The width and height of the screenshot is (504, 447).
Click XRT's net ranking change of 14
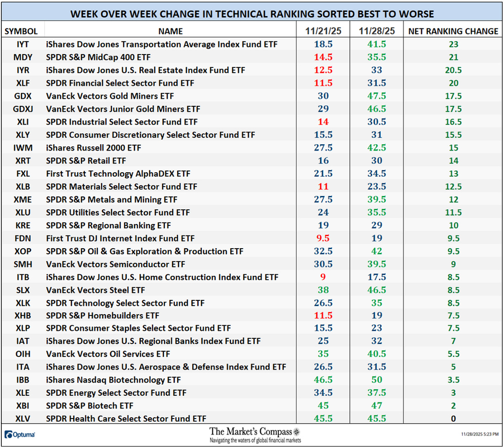pyautogui.click(x=453, y=161)
